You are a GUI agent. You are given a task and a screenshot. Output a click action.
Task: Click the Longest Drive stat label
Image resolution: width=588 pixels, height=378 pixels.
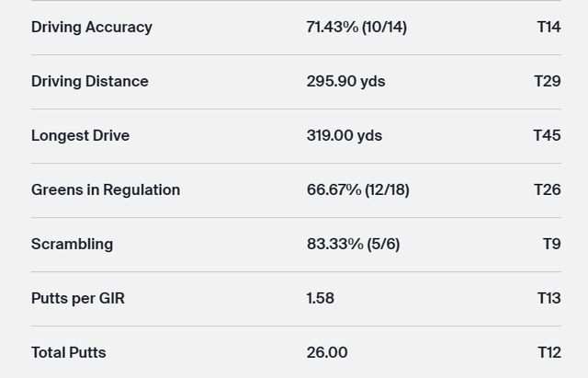(x=80, y=135)
